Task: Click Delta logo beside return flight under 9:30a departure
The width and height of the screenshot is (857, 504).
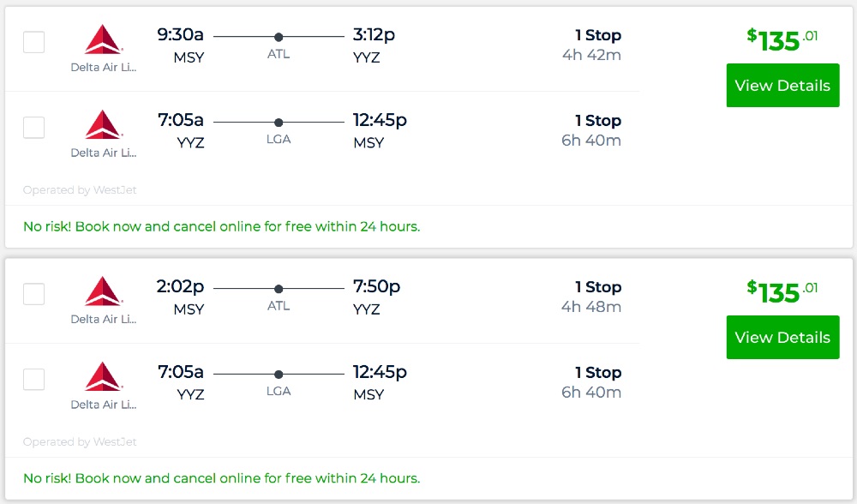Action: 104,125
